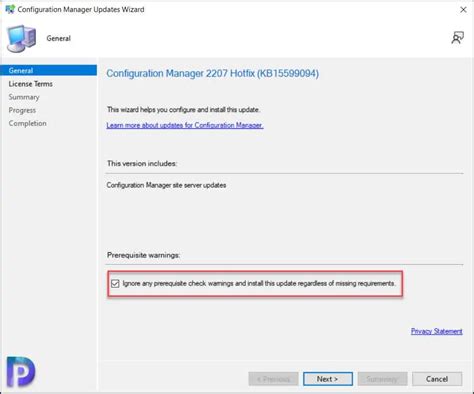Select the Progress step in sidebar
Screen dimensions: 474x394
[22, 110]
